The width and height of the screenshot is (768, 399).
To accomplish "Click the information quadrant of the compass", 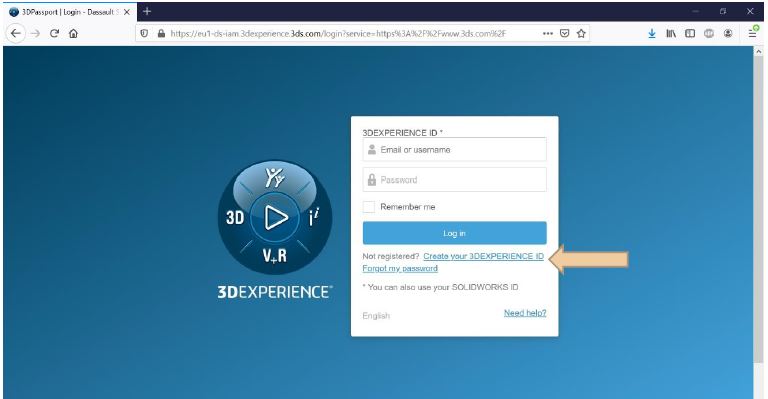I will (x=314, y=217).
